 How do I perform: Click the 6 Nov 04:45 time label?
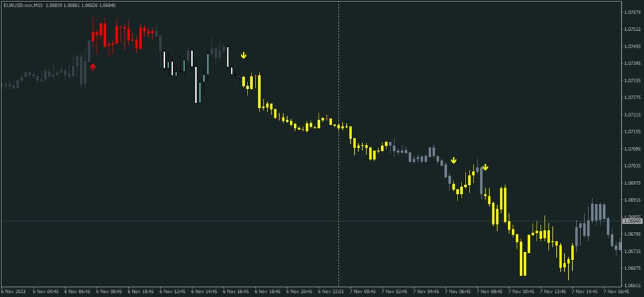tap(46, 292)
